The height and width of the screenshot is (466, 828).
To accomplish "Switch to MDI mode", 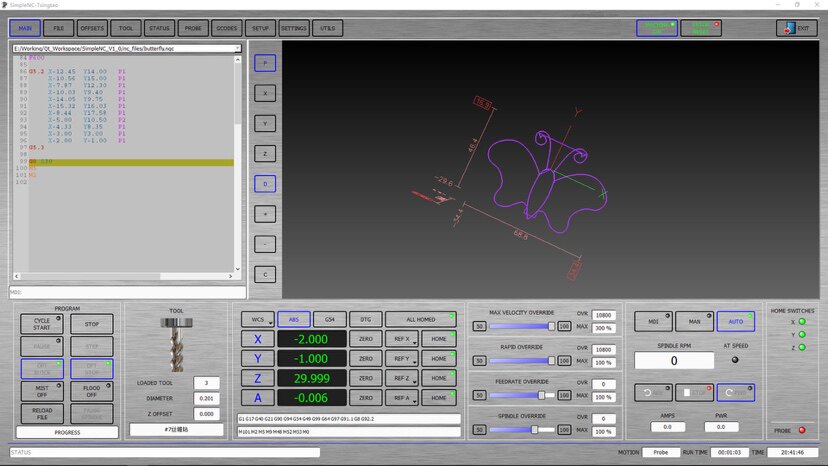I will (653, 321).
